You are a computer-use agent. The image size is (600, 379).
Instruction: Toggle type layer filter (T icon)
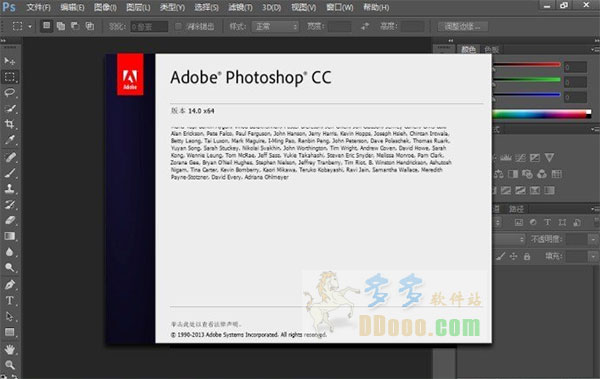pyautogui.click(x=548, y=222)
